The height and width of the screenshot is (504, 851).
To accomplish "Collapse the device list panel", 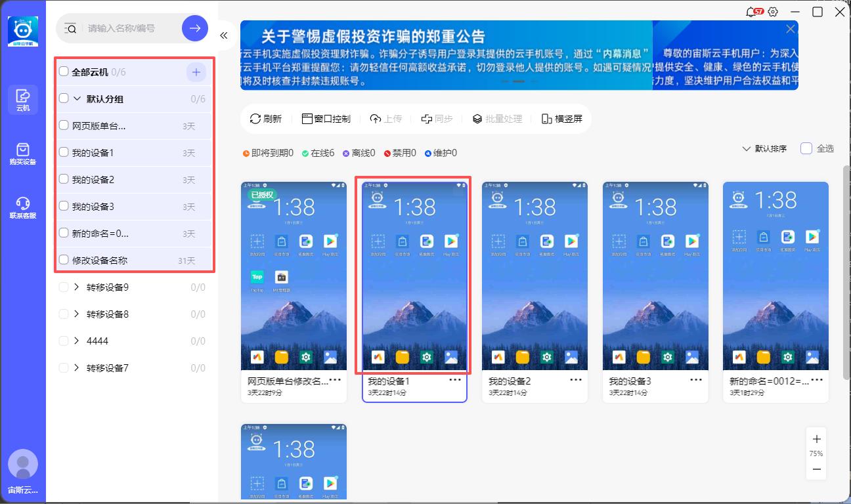I will tap(224, 35).
